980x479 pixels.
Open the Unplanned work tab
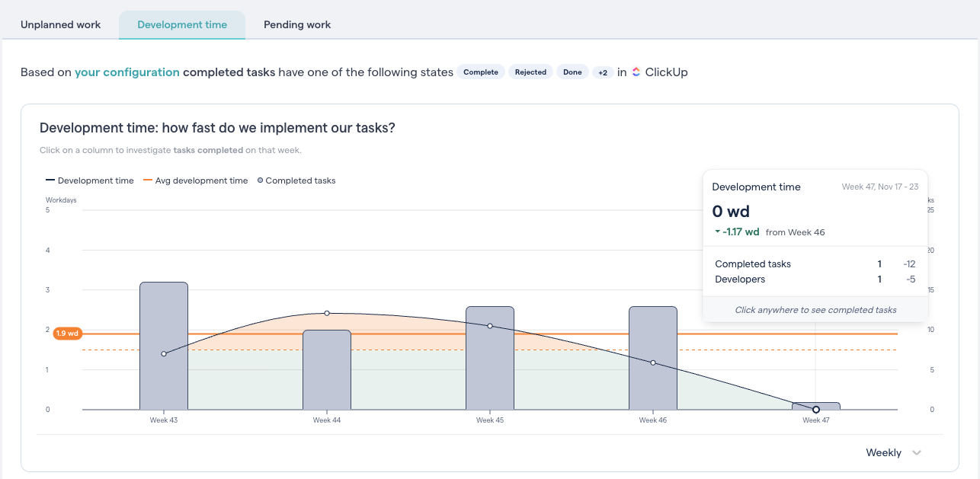click(60, 24)
